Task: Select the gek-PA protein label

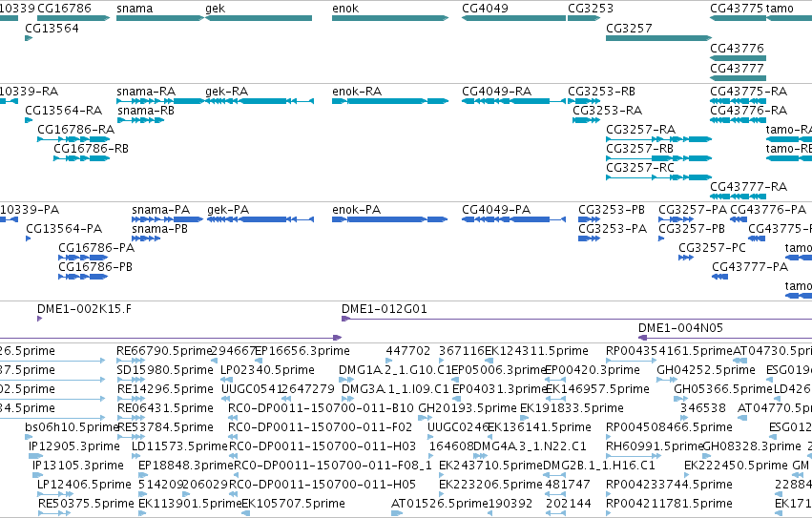Action: coord(228,210)
